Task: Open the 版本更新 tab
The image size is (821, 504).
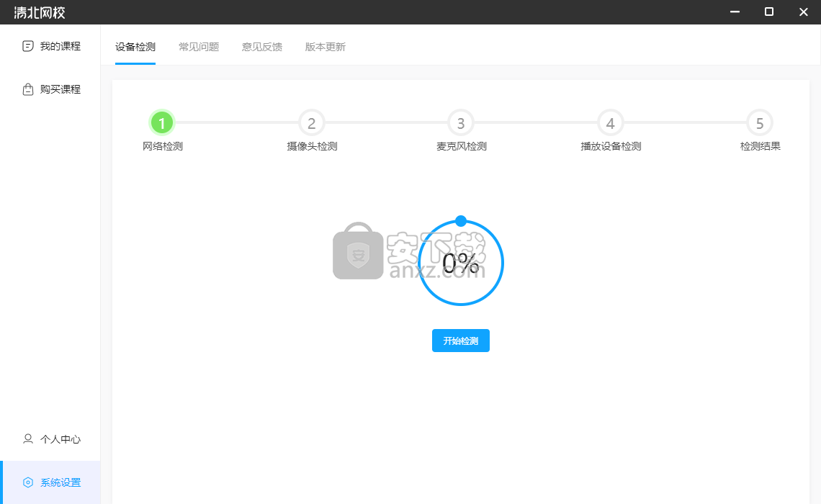Action: 325,47
